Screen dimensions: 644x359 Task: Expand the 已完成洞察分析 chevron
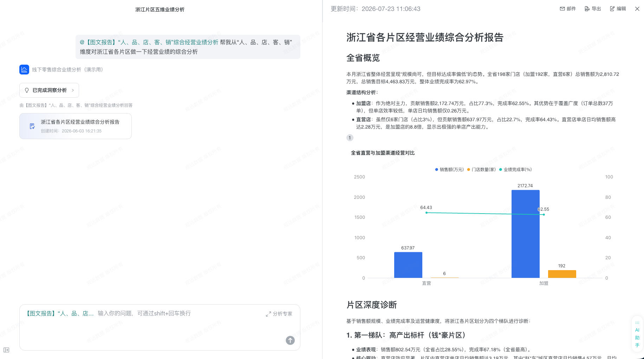click(x=73, y=90)
